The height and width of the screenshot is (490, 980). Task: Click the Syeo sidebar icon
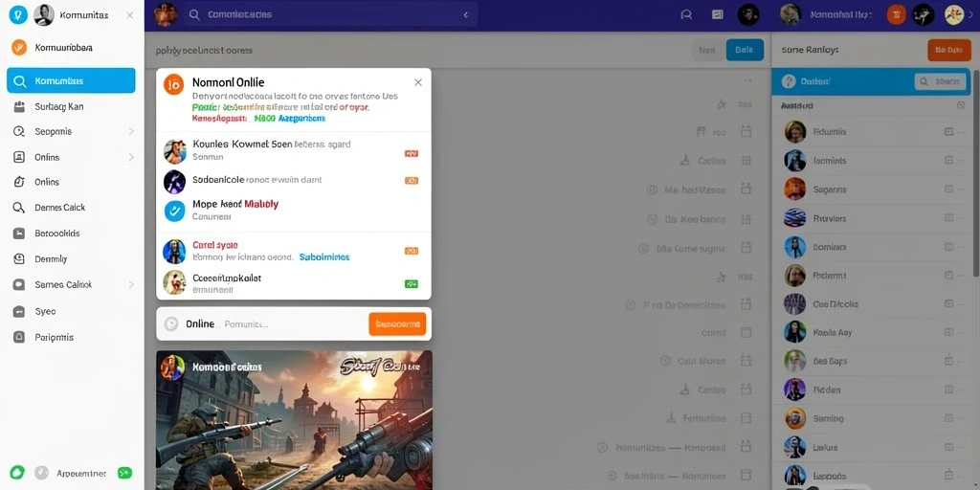[19, 311]
